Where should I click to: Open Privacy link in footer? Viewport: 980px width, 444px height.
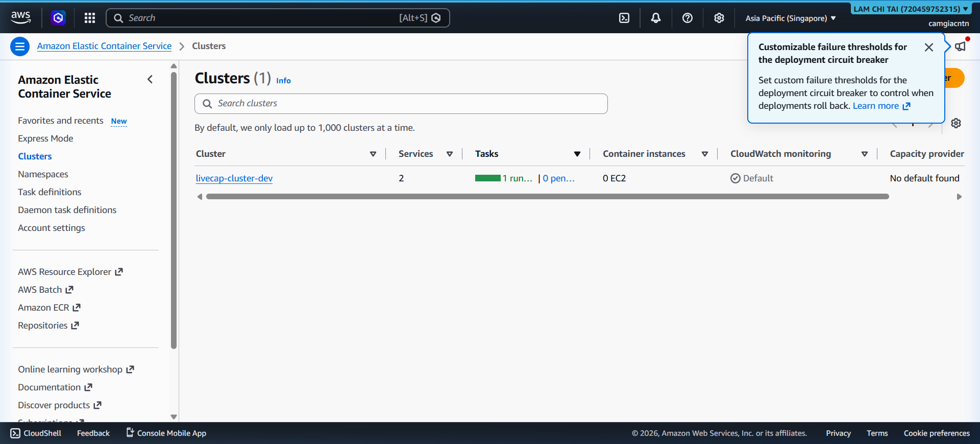pos(838,433)
